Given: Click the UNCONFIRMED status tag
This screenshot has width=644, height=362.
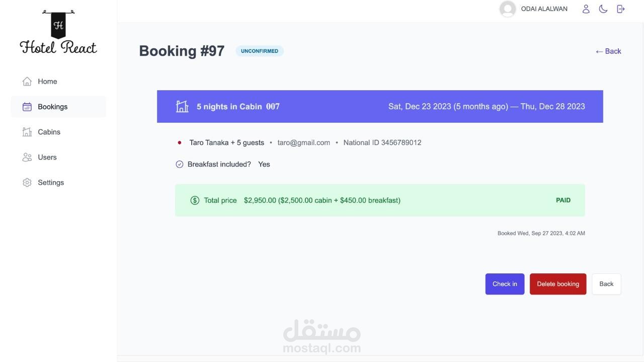Looking at the screenshot, I should (x=260, y=51).
